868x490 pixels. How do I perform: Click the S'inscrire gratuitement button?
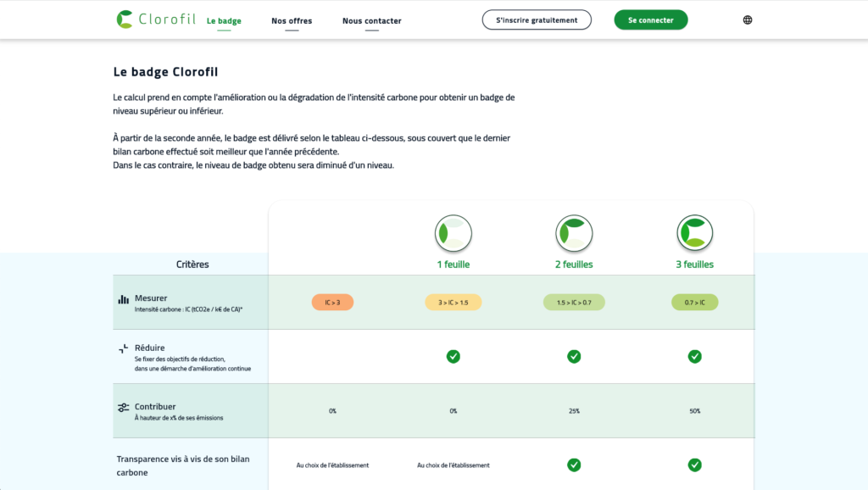(537, 20)
